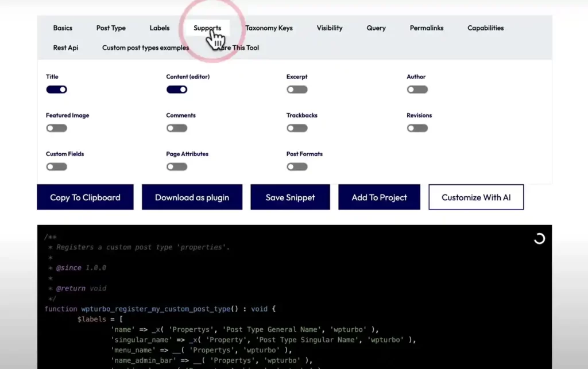
Task: Click the Copy To Clipboard button
Action: (85, 197)
